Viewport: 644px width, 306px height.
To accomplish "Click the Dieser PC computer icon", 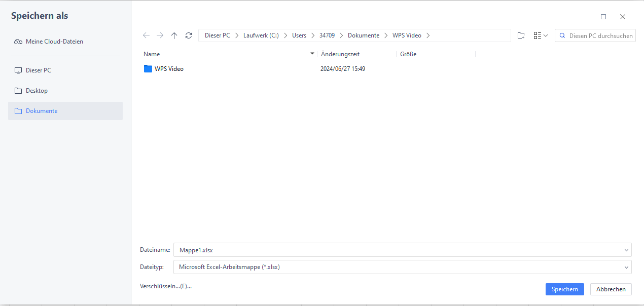I will 19,70.
